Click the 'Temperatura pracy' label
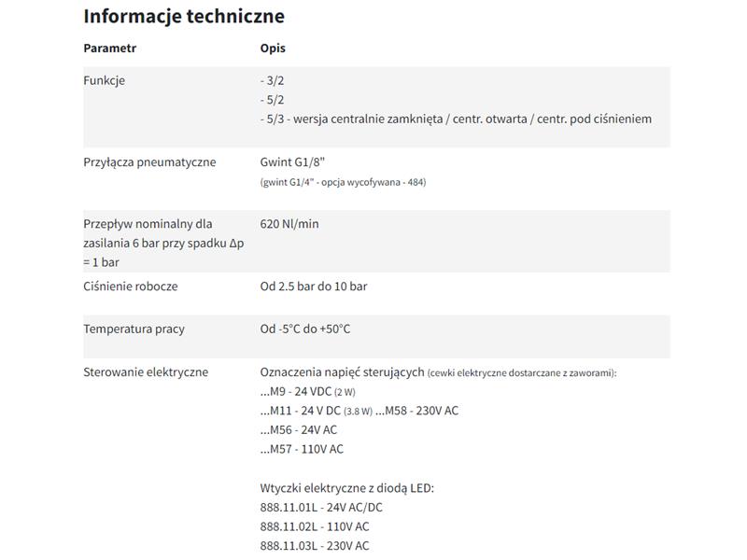Viewport: 747px width, 560px height. 134,329
